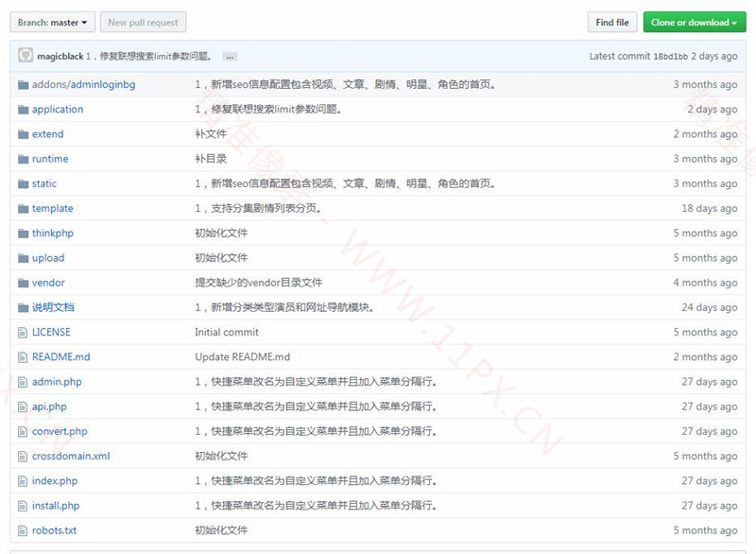Click the folder icon beside template
This screenshot has height=554, width=756.
pyautogui.click(x=23, y=208)
